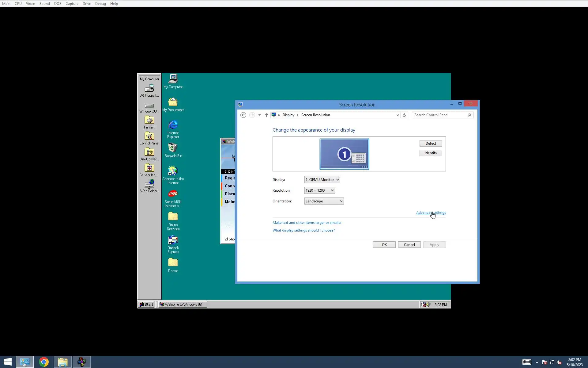
Task: Open the Video menu in DOSBox menubar
Action: pos(30,4)
